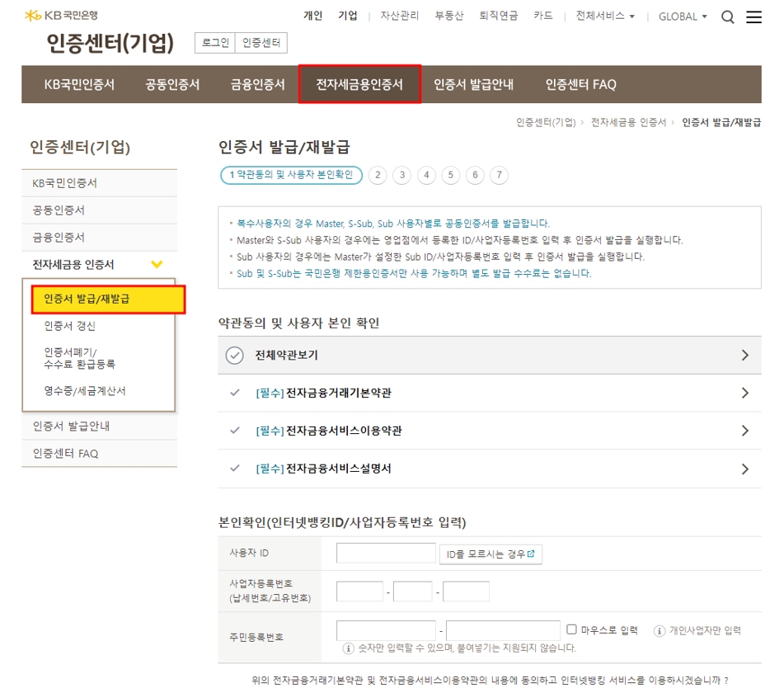Screen dimensions: 784x688
Task: Expand 전자금융거래기본약관 chevron
Action: [745, 393]
